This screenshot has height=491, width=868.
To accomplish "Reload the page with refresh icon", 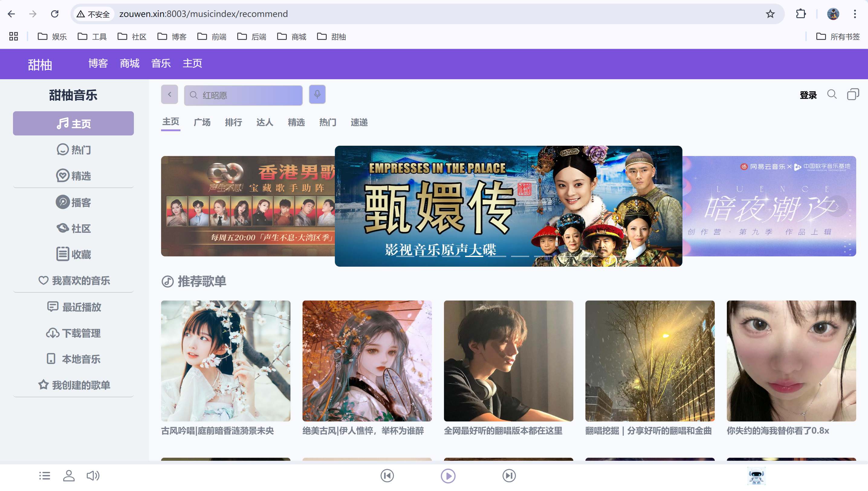I will (x=55, y=14).
